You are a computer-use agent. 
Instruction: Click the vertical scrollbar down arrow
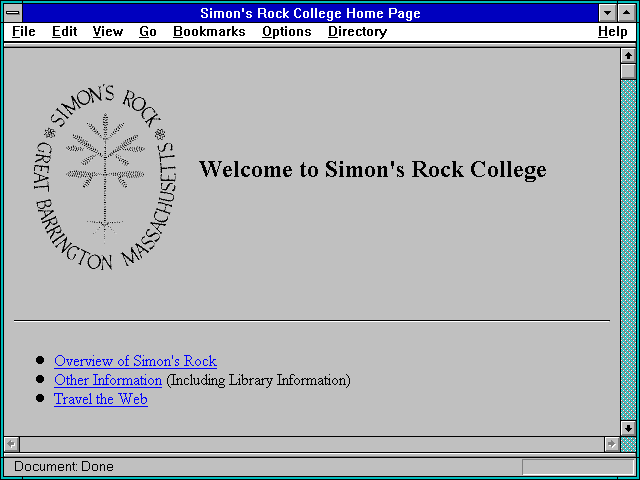click(628, 429)
